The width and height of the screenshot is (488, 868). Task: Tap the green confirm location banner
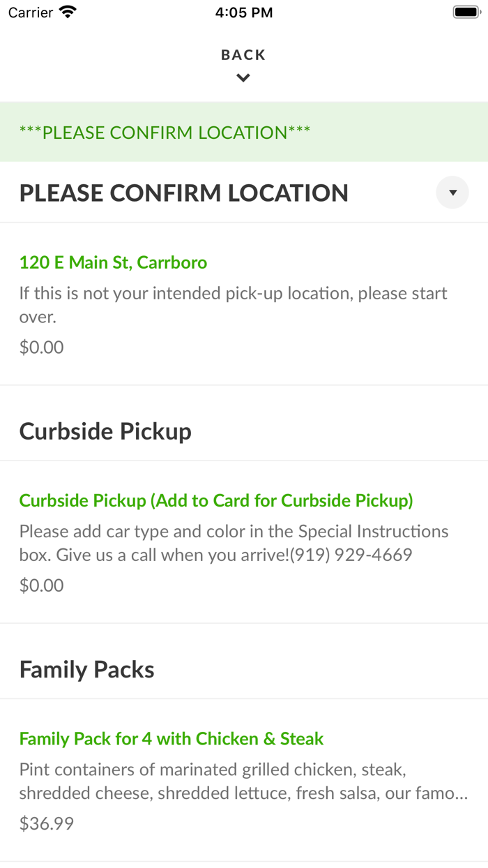(x=165, y=133)
